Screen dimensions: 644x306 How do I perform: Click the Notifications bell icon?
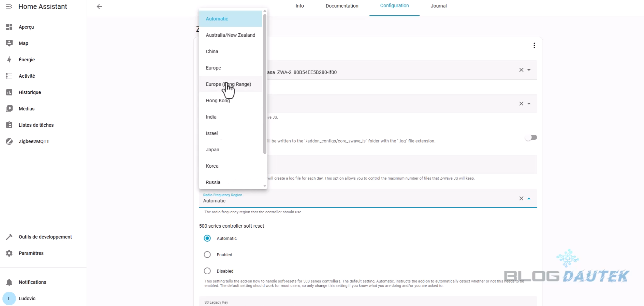pos(9,282)
